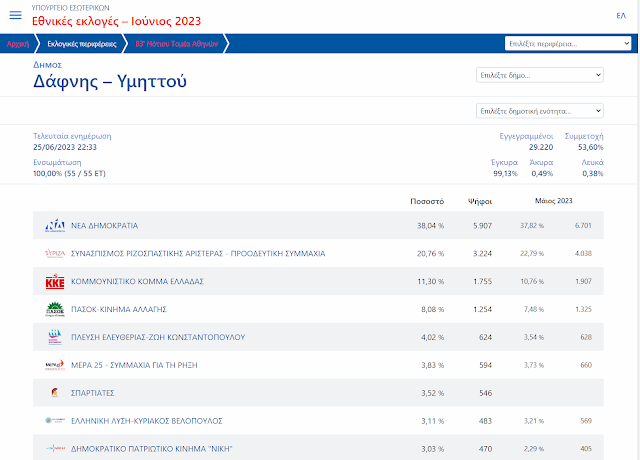Image resolution: width=640 pixels, height=460 pixels.
Task: Click the ΜέΡΑ25 party logo
Action: coord(55,365)
